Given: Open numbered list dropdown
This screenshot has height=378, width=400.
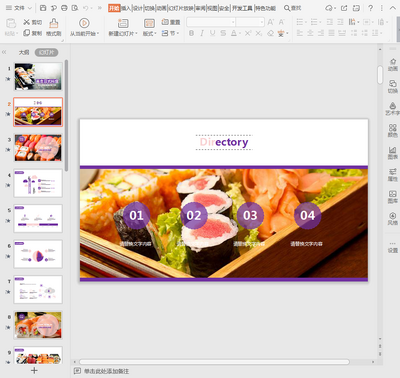Looking at the screenshot, I should pyautogui.click(x=320, y=22).
